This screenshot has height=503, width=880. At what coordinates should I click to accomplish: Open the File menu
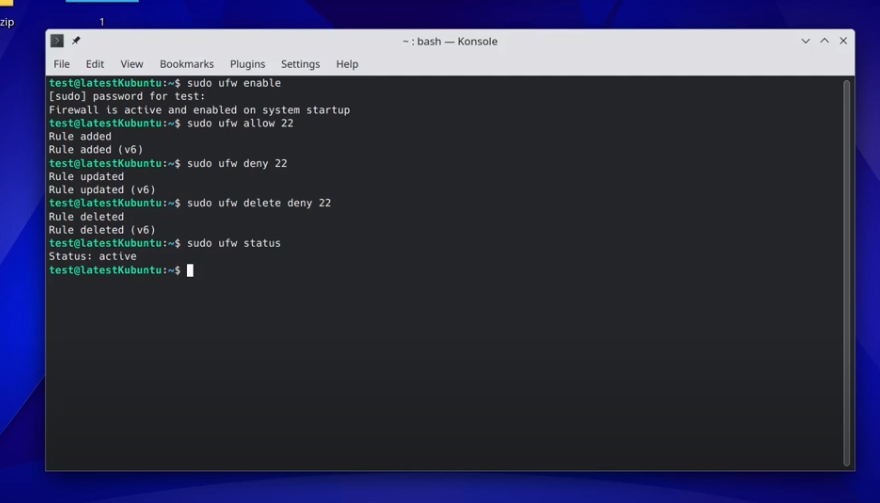pos(61,64)
